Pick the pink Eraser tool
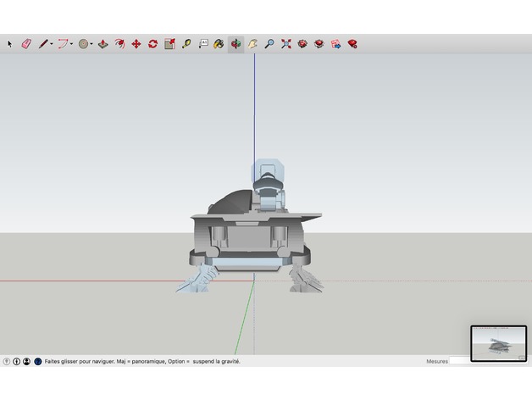 pos(25,43)
